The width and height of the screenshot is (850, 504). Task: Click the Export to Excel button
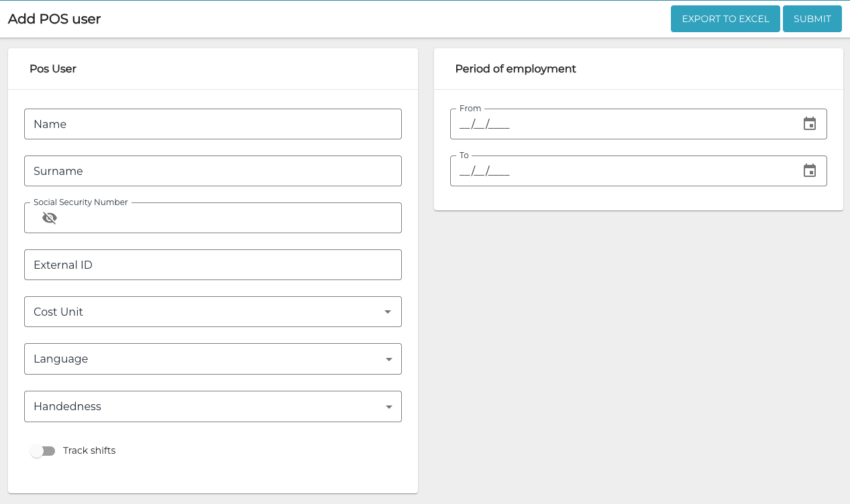click(725, 19)
